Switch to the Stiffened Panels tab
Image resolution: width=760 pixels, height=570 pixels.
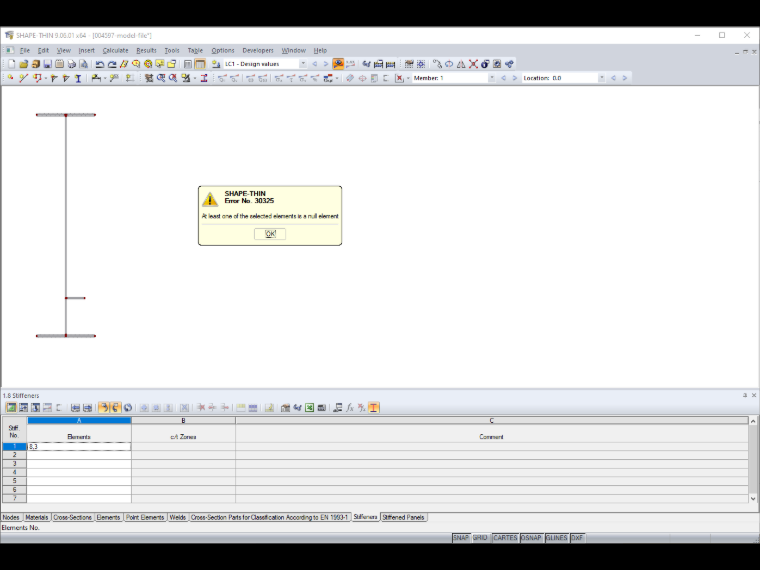coord(403,517)
